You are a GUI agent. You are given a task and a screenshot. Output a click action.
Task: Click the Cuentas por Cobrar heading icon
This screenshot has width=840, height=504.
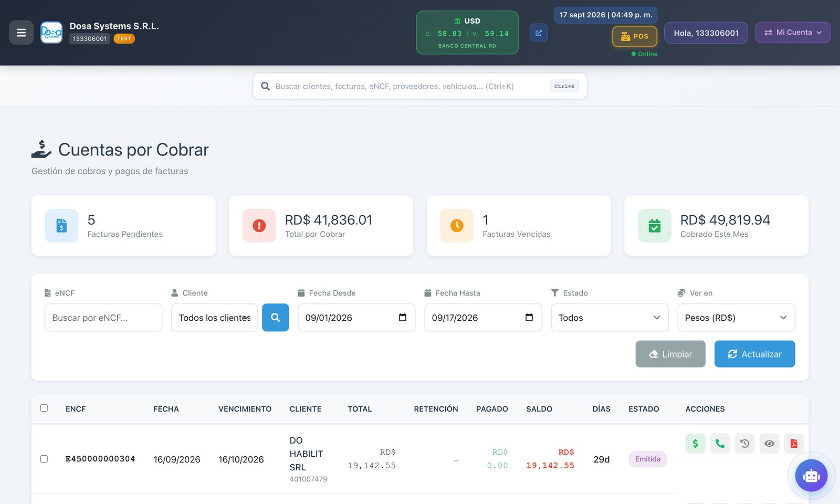click(x=41, y=149)
